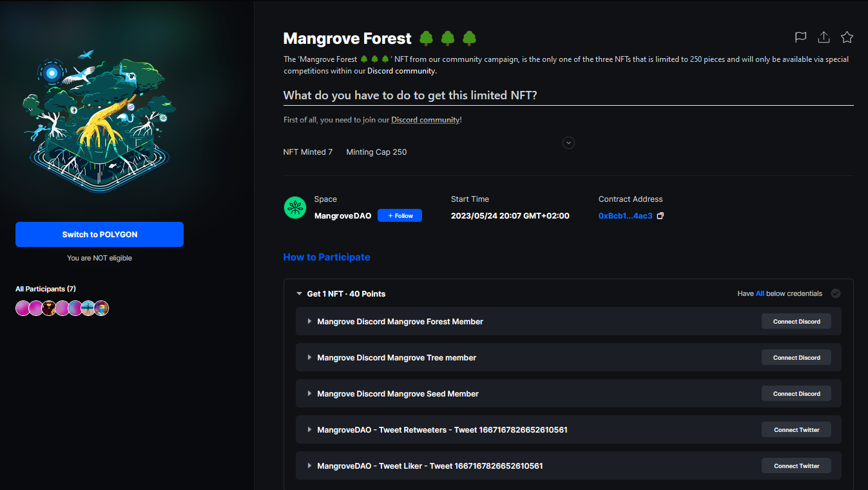The width and height of the screenshot is (868, 490).
Task: Click the blue "All" word in credentials text
Action: (760, 294)
